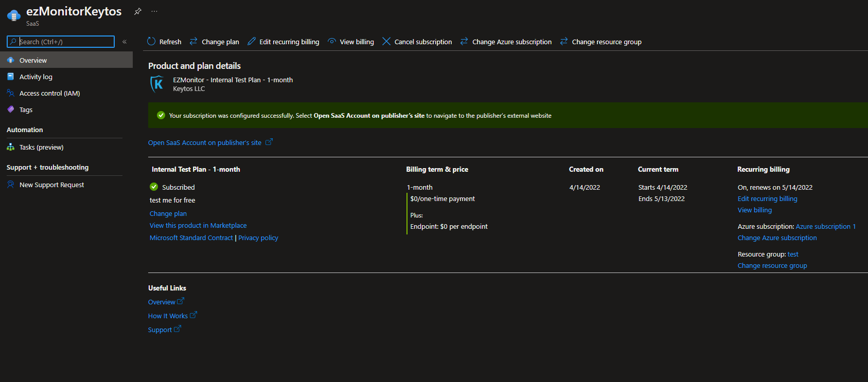
Task: Click the Refresh icon in toolbar
Action: (151, 41)
